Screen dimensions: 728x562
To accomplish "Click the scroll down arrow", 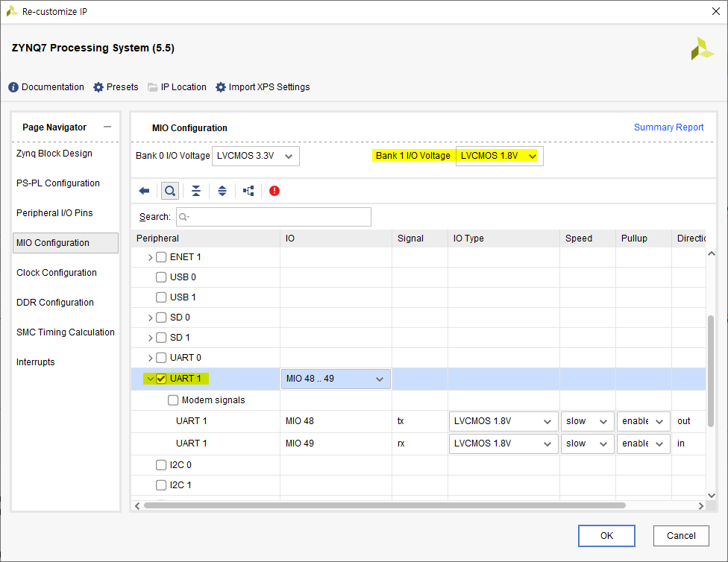I will point(711,496).
